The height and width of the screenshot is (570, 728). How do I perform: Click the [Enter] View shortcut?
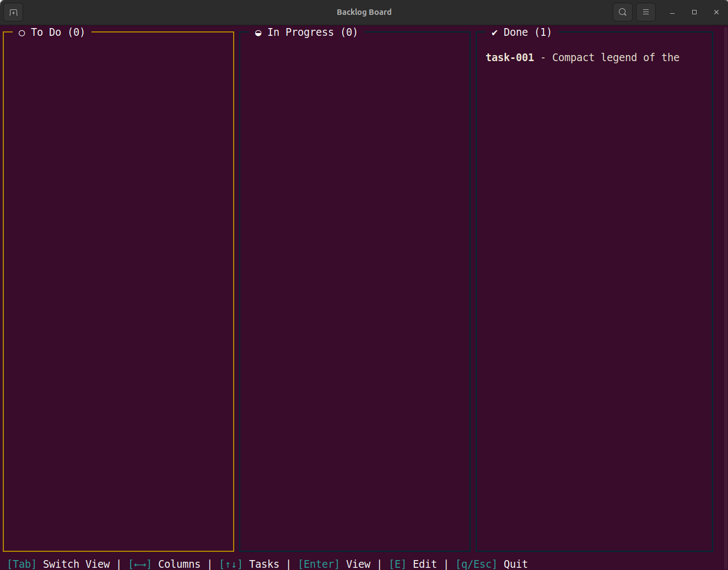point(334,564)
